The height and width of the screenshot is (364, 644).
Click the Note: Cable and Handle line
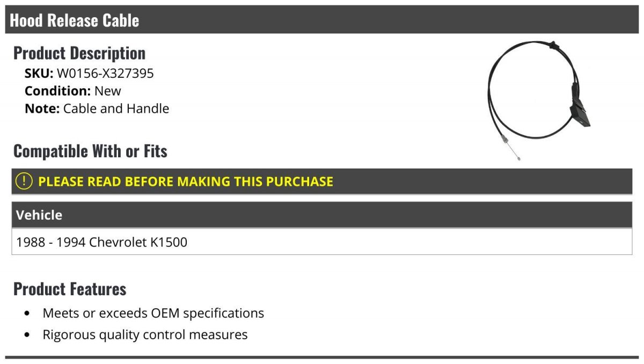tap(97, 108)
